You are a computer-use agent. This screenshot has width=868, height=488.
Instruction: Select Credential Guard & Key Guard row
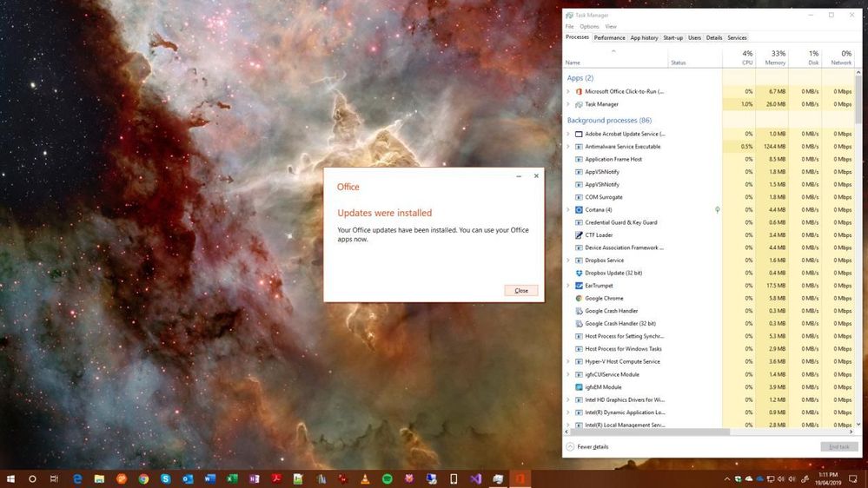[x=709, y=222]
